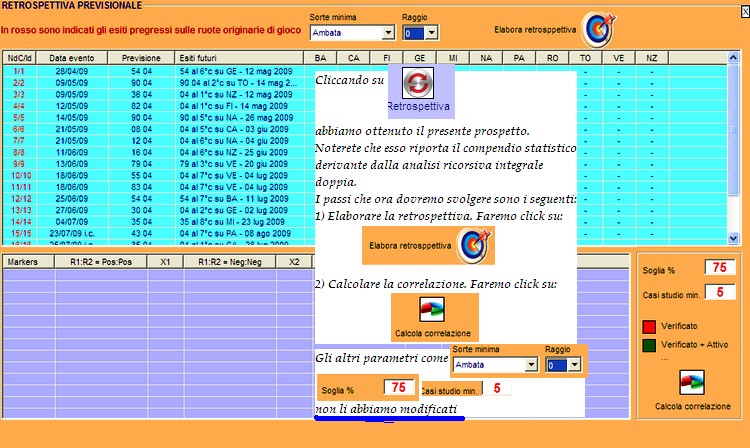Click the Esiti futuri column header
750x448 pixels.
[239, 58]
